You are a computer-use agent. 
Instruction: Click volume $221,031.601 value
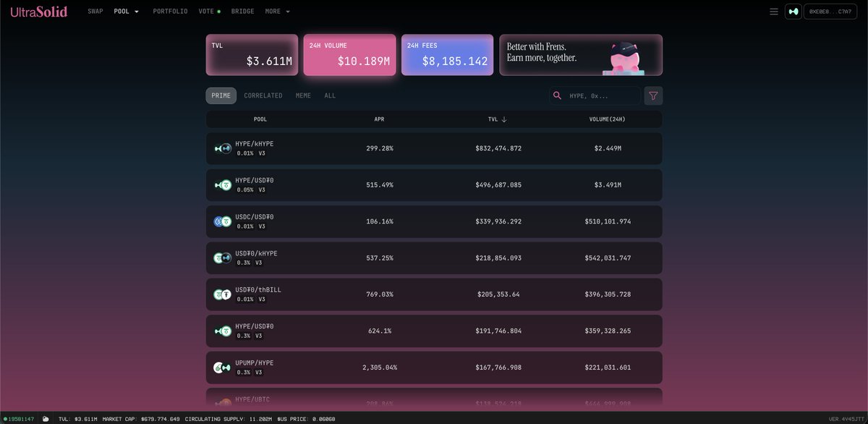608,368
